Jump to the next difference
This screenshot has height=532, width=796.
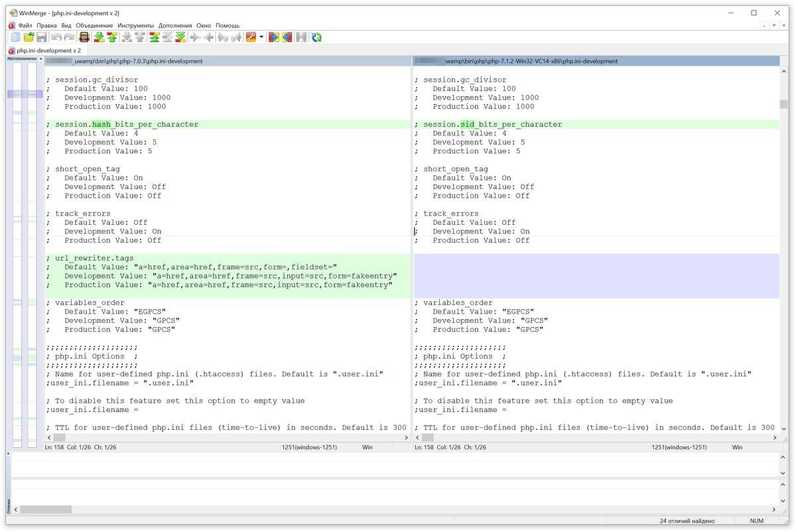coord(99,37)
